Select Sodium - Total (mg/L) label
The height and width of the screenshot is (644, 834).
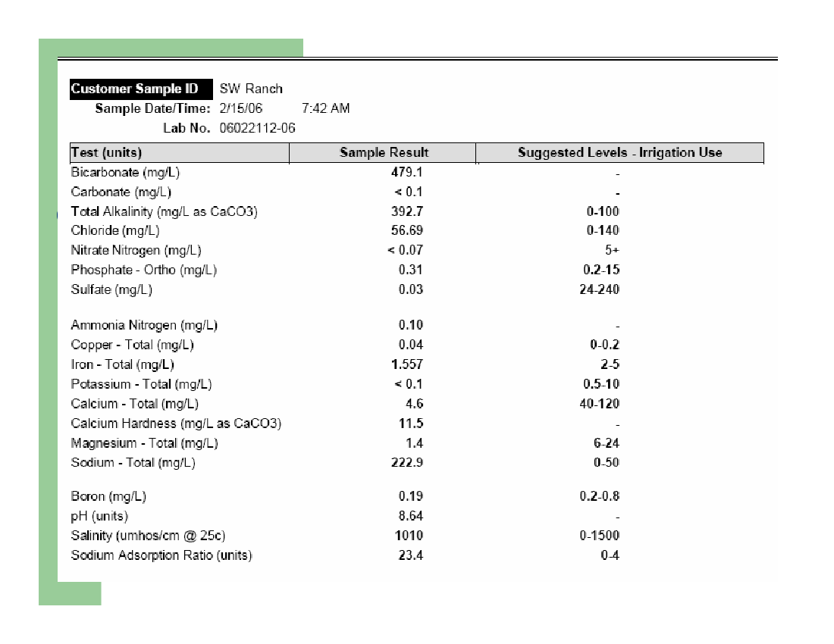(133, 463)
